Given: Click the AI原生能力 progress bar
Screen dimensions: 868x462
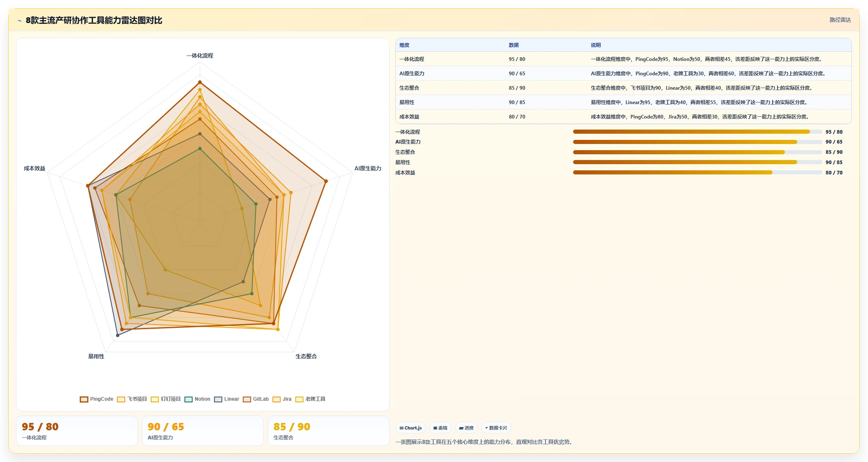Looking at the screenshot, I should 697,142.
